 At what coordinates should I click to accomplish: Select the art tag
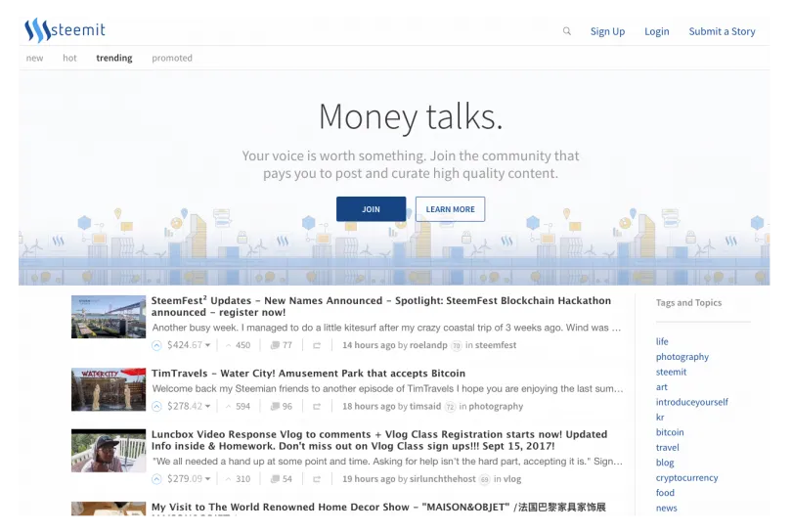[x=662, y=387]
